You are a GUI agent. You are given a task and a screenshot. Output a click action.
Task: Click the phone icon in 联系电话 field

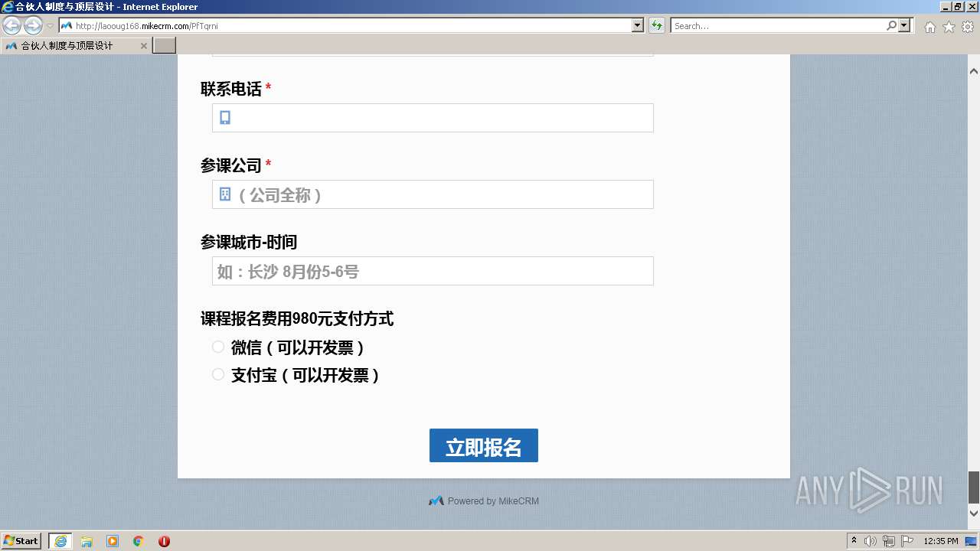point(225,118)
